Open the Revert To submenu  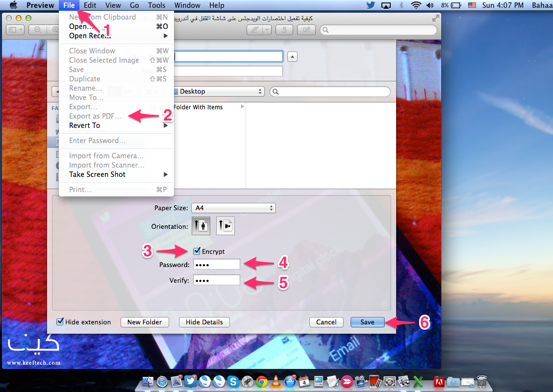[x=116, y=125]
